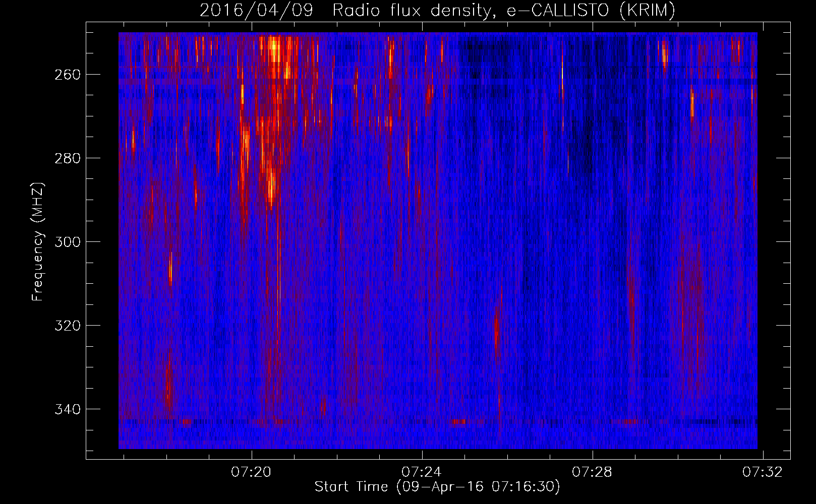Click the 07:24 time tick label

(x=422, y=472)
